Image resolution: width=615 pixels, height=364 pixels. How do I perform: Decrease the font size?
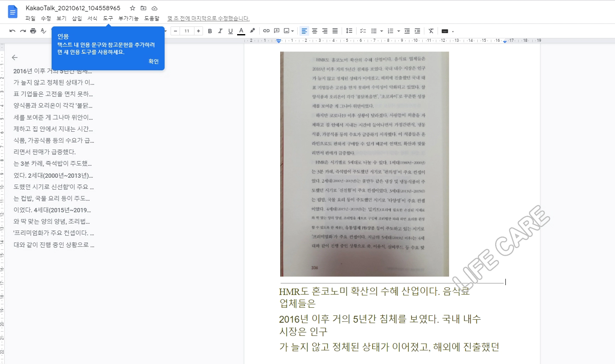(x=176, y=31)
